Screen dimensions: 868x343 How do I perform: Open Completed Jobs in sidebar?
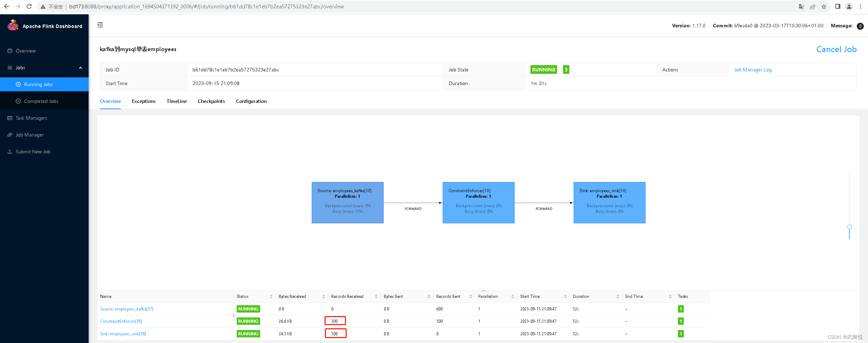click(44, 101)
